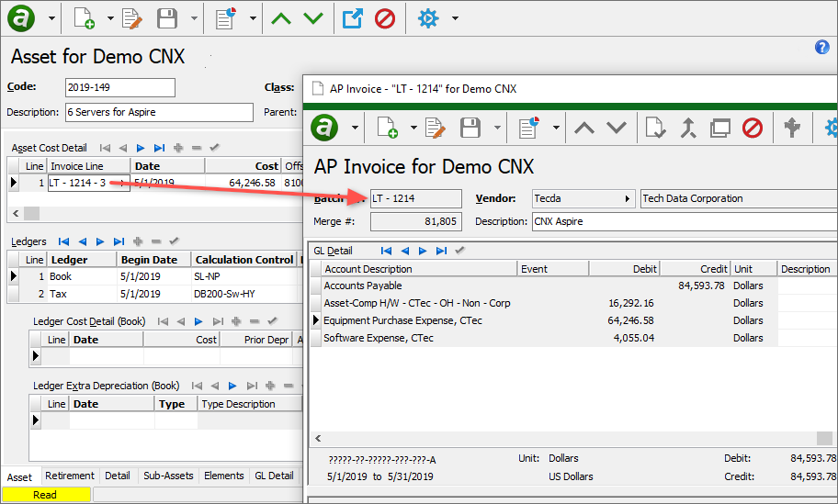Click the edit document icon in Asset toolbar
838x504 pixels.
pyautogui.click(x=132, y=17)
